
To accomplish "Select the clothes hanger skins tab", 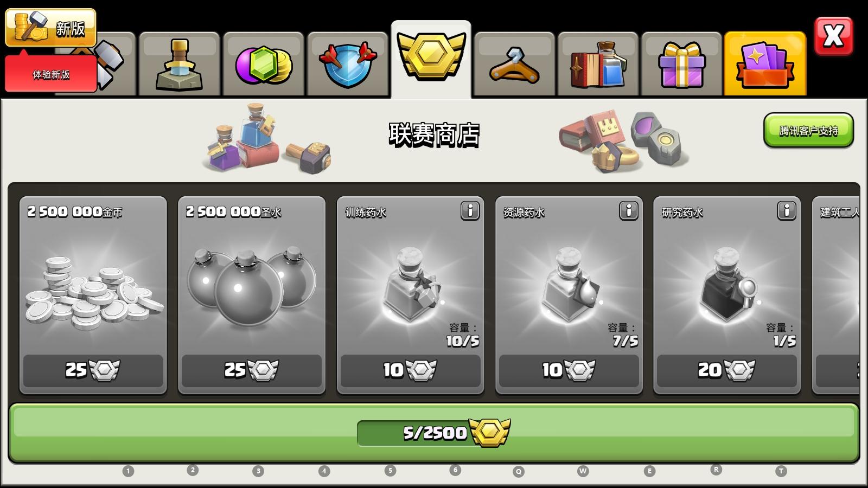I will point(514,65).
